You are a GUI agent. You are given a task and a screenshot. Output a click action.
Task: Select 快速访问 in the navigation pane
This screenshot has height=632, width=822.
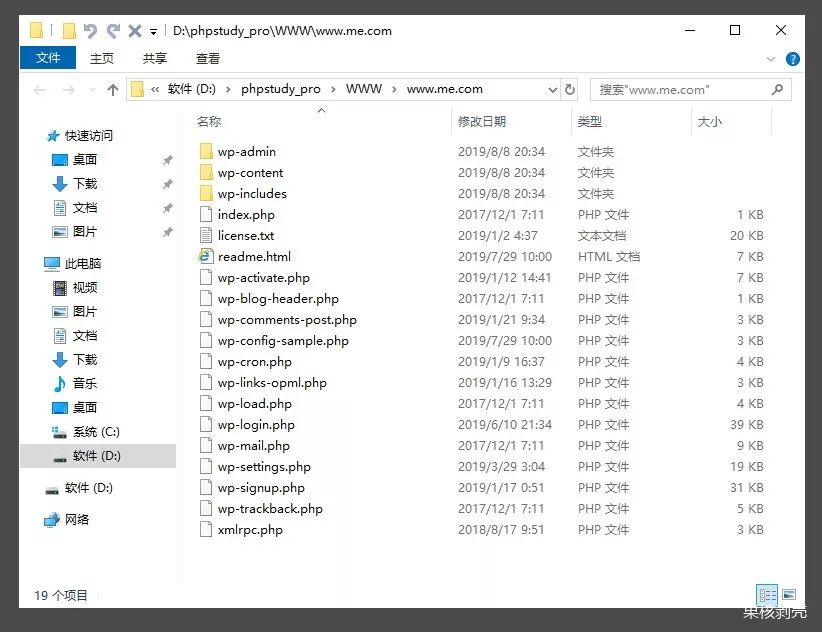pyautogui.click(x=88, y=136)
